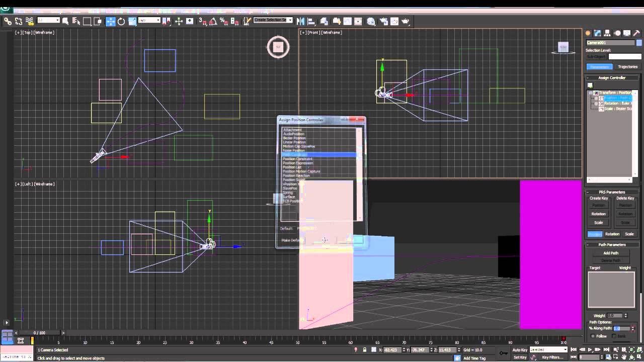Switch to the Trajectories tab
This screenshot has width=644, height=362.
[627, 67]
